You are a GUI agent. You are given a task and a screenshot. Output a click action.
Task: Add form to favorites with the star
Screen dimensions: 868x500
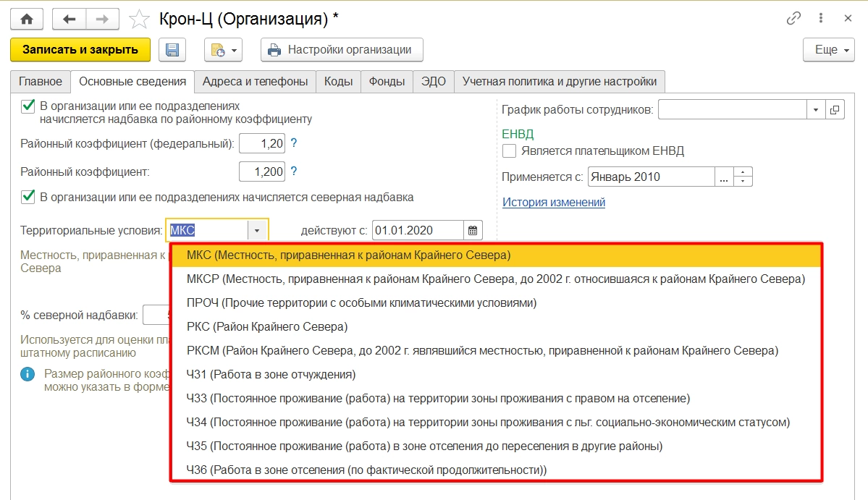[x=138, y=20]
